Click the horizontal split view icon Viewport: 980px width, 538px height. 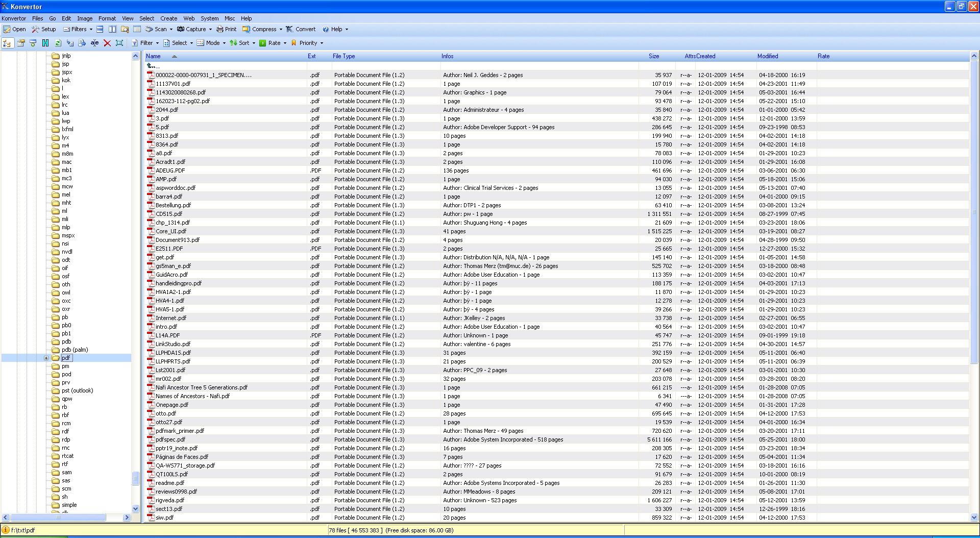click(100, 29)
